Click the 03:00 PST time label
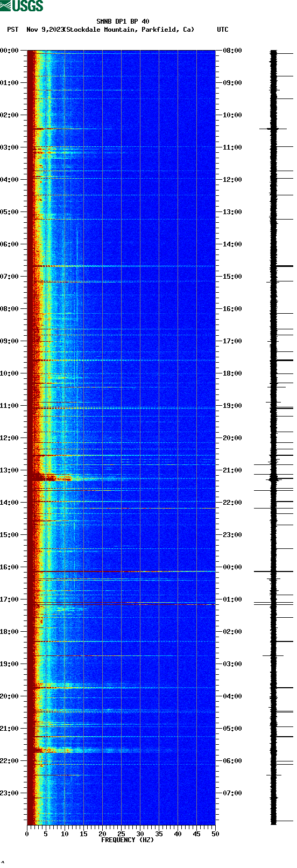 coord(10,147)
